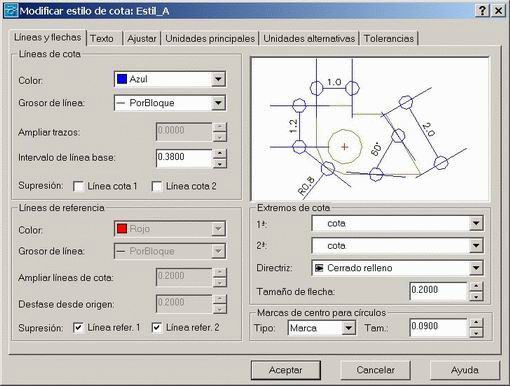Increase Intervalo de línea base with up arrow
Screen dimensions: 510x386
click(219, 153)
